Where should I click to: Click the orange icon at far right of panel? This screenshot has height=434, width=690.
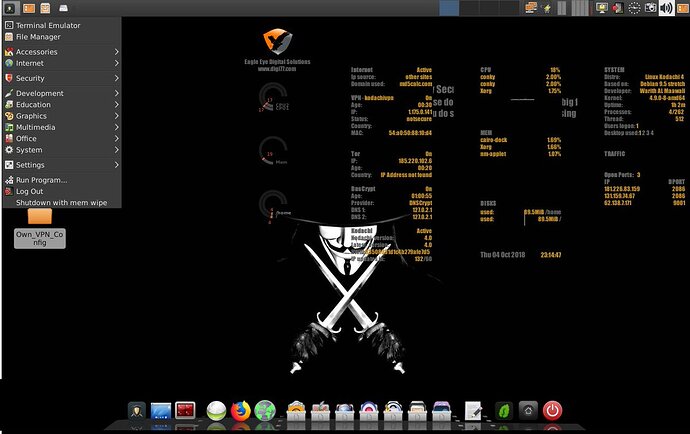pos(683,8)
